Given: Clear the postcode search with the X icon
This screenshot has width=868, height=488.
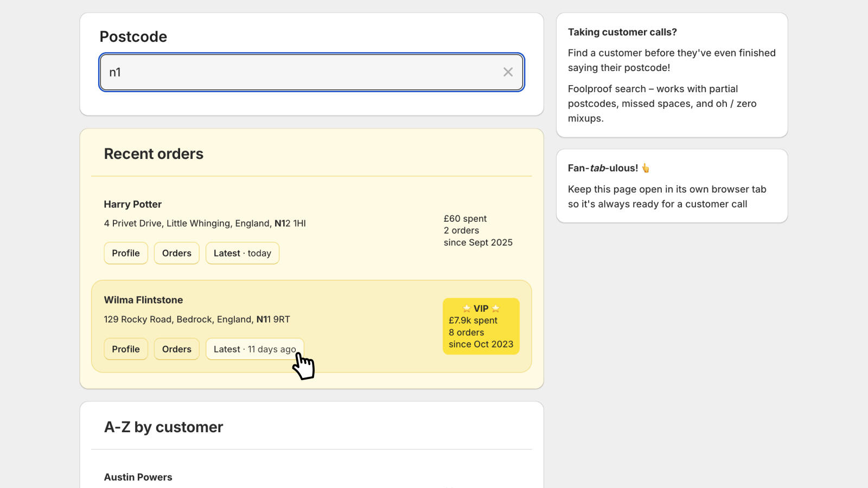Looking at the screenshot, I should tap(508, 72).
